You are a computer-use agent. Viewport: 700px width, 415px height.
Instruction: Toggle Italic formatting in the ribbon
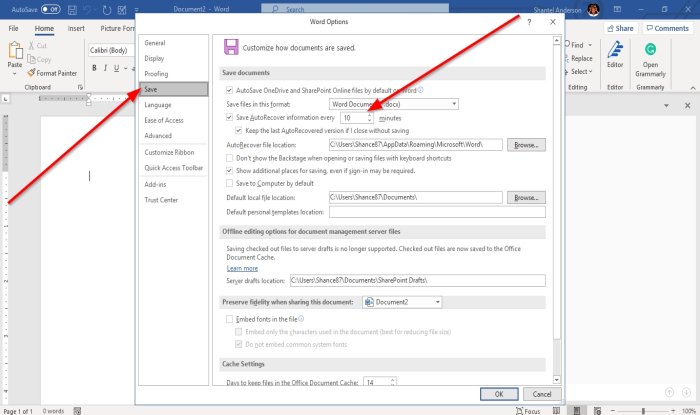[x=105, y=68]
